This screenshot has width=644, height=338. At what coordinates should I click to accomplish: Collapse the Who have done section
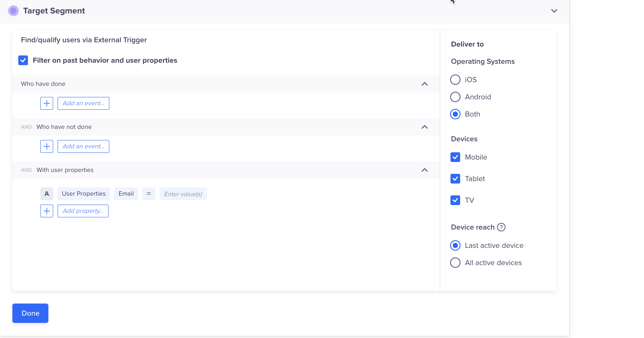424,84
